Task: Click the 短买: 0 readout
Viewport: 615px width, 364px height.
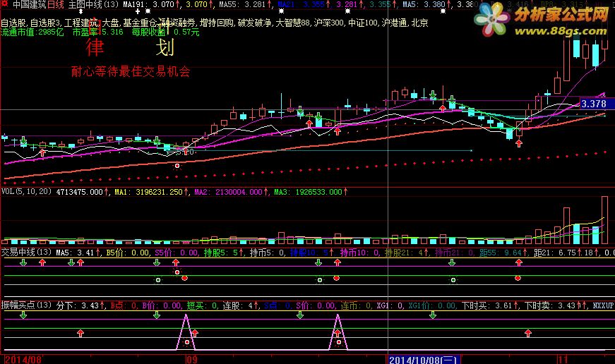Action: coord(202,305)
